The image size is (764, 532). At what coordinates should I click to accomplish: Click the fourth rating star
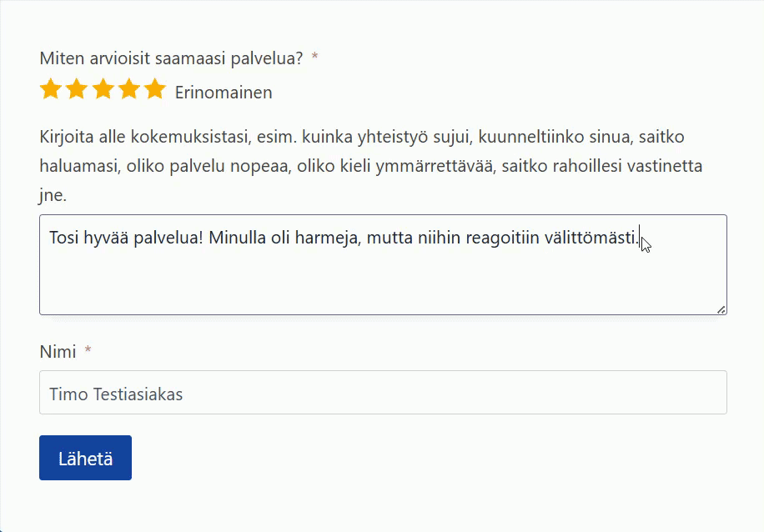pyautogui.click(x=129, y=90)
